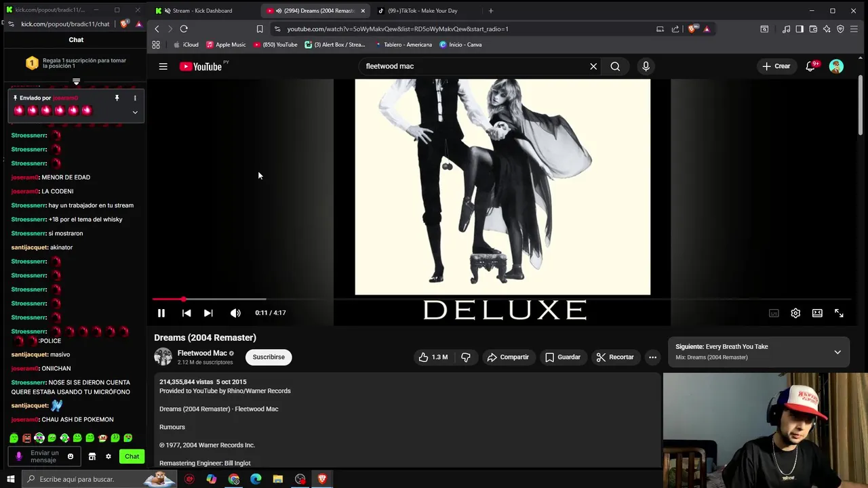Create a clip with Recortar
This screenshot has width=868, height=488.
coord(615,357)
